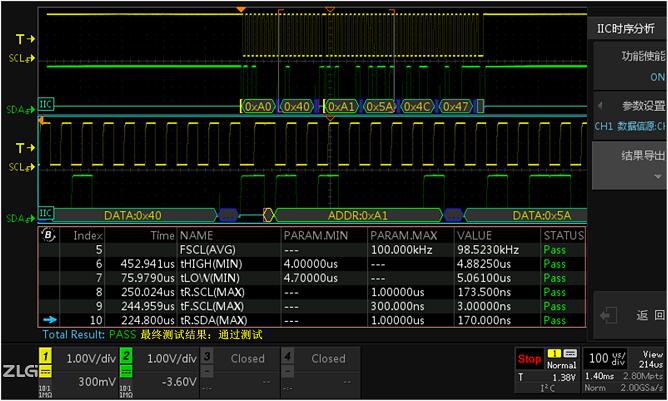The height and width of the screenshot is (401, 668).
Task: Click the channel 1 yellow indicator badge
Action: click(46, 356)
